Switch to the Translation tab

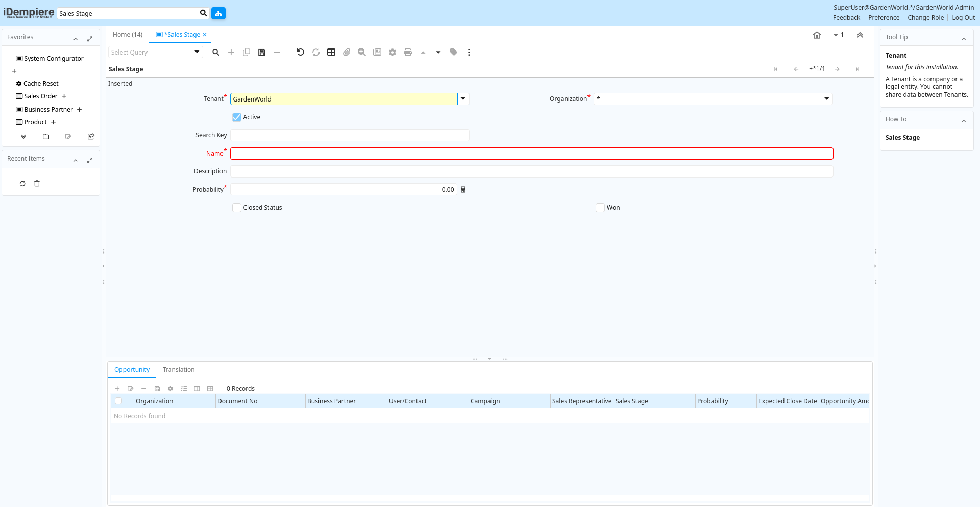tap(179, 370)
